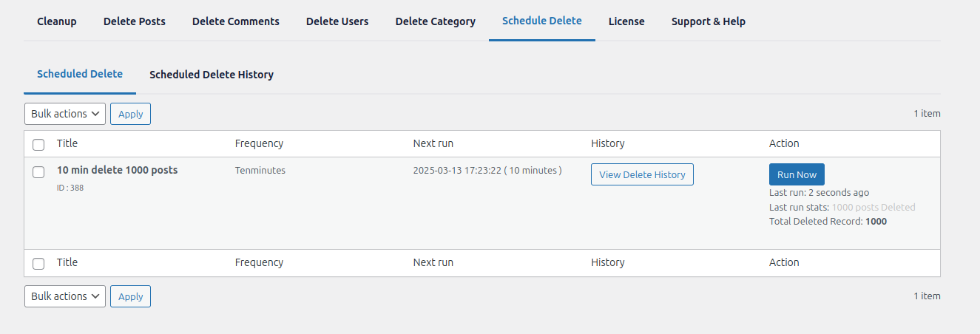Click the Apply button below the table
Image resolution: width=980 pixels, height=334 pixels.
tap(130, 296)
